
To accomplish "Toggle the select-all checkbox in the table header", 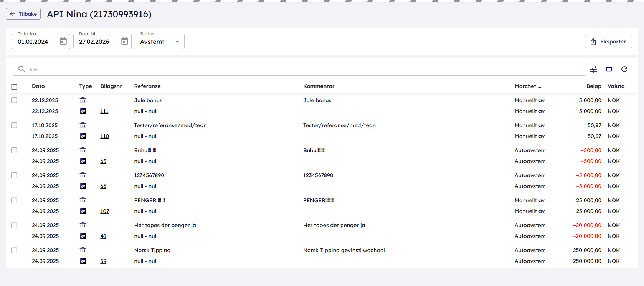I will click(14, 87).
